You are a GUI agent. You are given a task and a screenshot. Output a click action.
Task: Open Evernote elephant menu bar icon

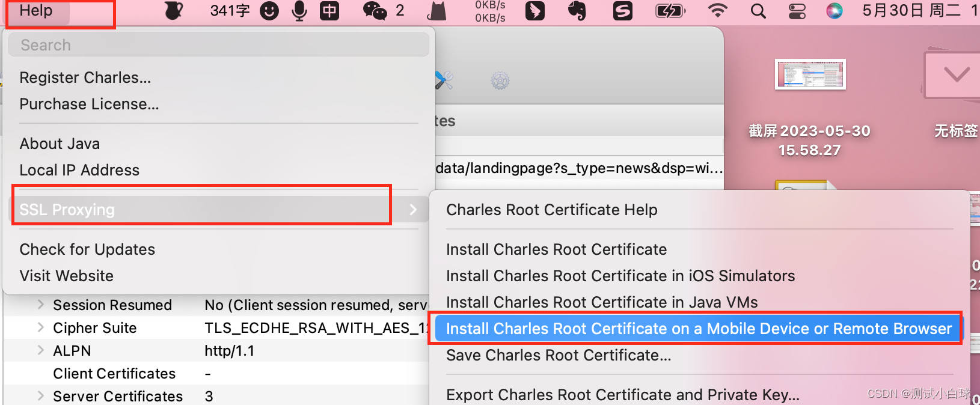[x=577, y=11]
